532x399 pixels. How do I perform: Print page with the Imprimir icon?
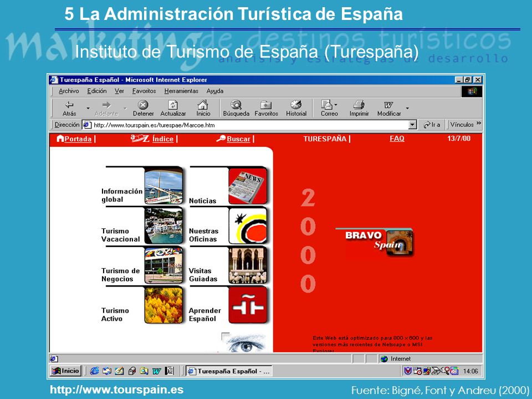tap(359, 105)
